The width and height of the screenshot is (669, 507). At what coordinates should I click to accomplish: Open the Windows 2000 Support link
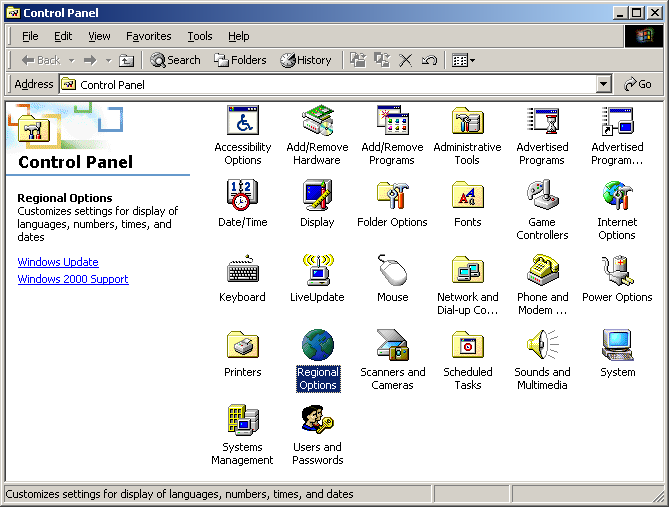73,279
